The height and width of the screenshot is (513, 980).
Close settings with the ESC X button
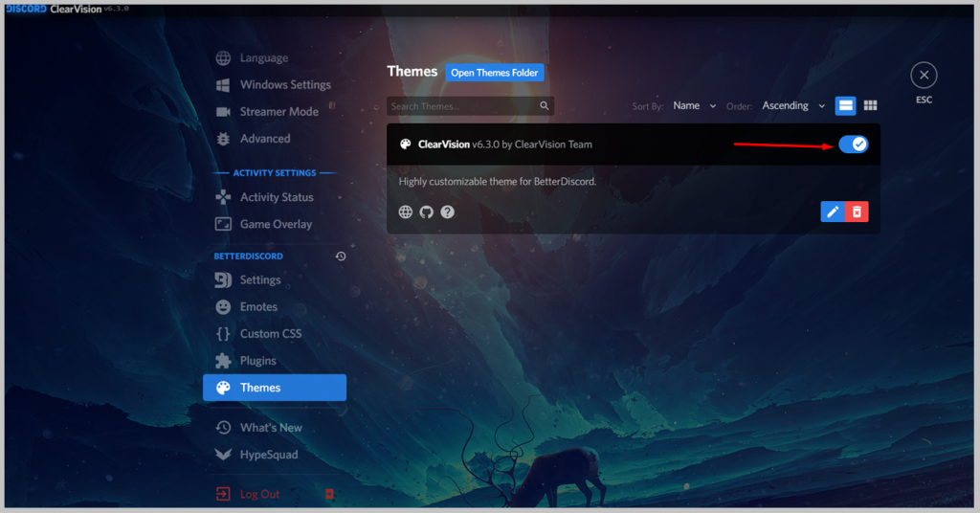(x=924, y=76)
